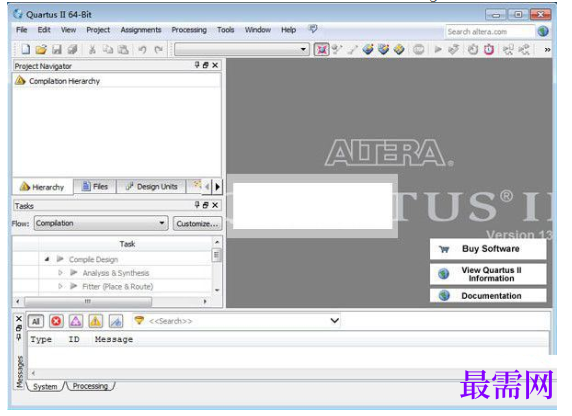Viewport: 572px width, 416px height.
Task: Click the Open folder toolbar icon
Action: 41,49
